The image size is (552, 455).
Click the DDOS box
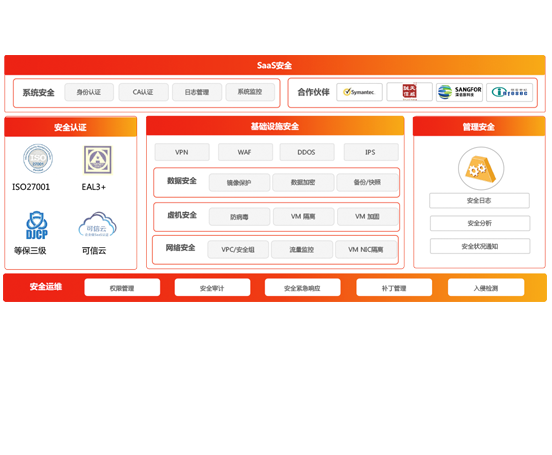pyautogui.click(x=307, y=152)
